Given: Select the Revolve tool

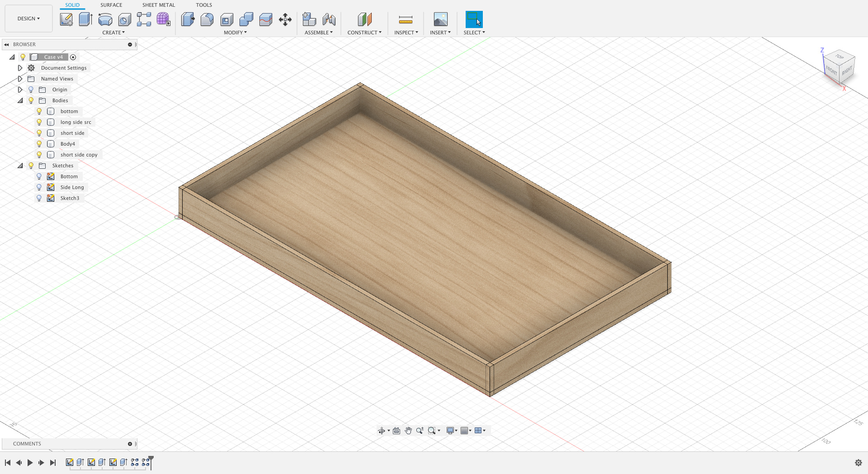Looking at the screenshot, I should tap(105, 19).
